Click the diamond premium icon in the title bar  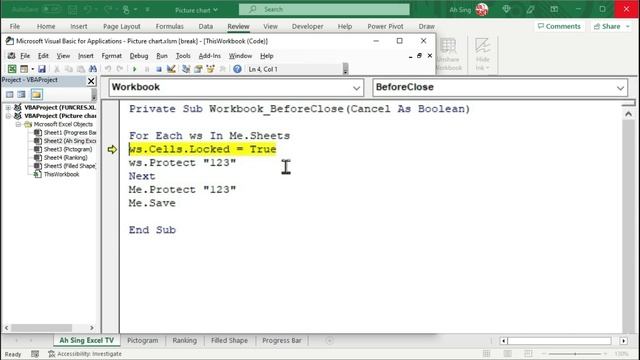(506, 9)
